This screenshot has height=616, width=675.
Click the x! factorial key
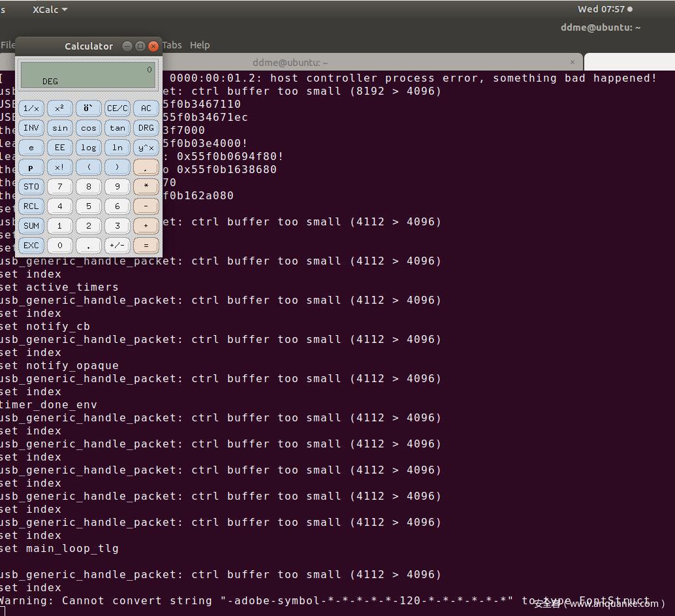[59, 167]
